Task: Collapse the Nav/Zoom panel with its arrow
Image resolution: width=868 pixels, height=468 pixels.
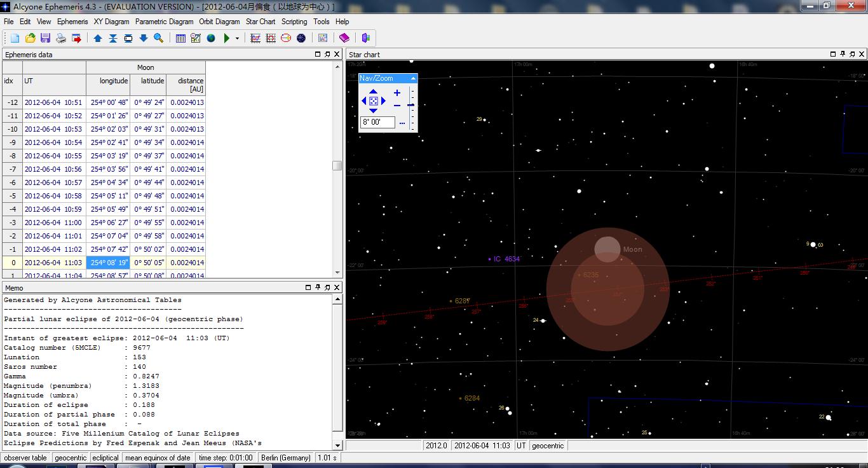Action: pos(413,78)
